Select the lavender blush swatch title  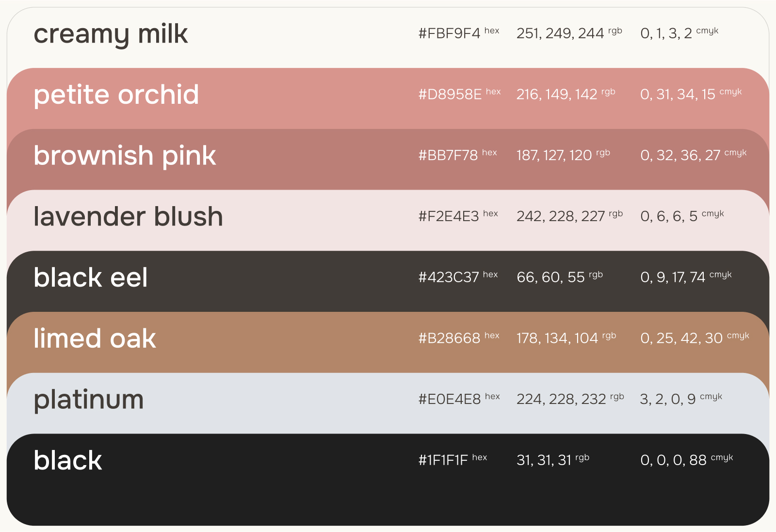click(128, 216)
